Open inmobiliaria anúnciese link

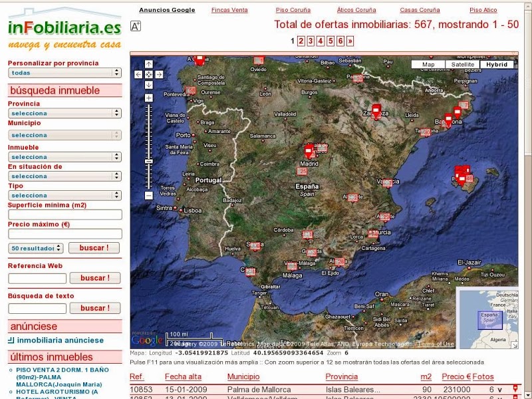61,340
